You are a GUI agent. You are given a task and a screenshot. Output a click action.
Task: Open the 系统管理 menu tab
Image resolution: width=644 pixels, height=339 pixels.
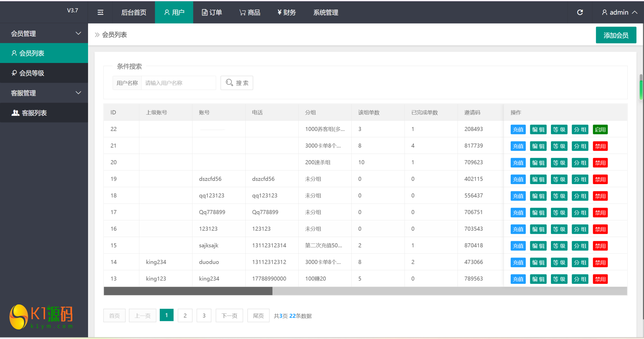[325, 13]
